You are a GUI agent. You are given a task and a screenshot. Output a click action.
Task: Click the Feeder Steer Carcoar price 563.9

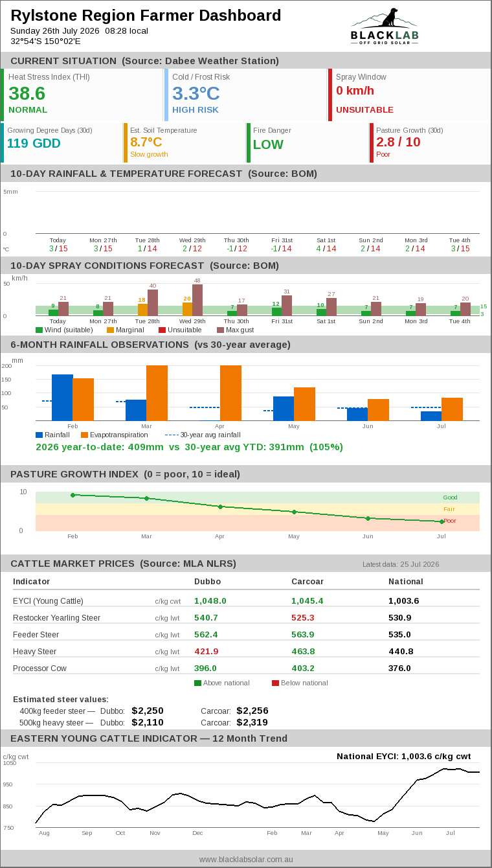coord(303,635)
